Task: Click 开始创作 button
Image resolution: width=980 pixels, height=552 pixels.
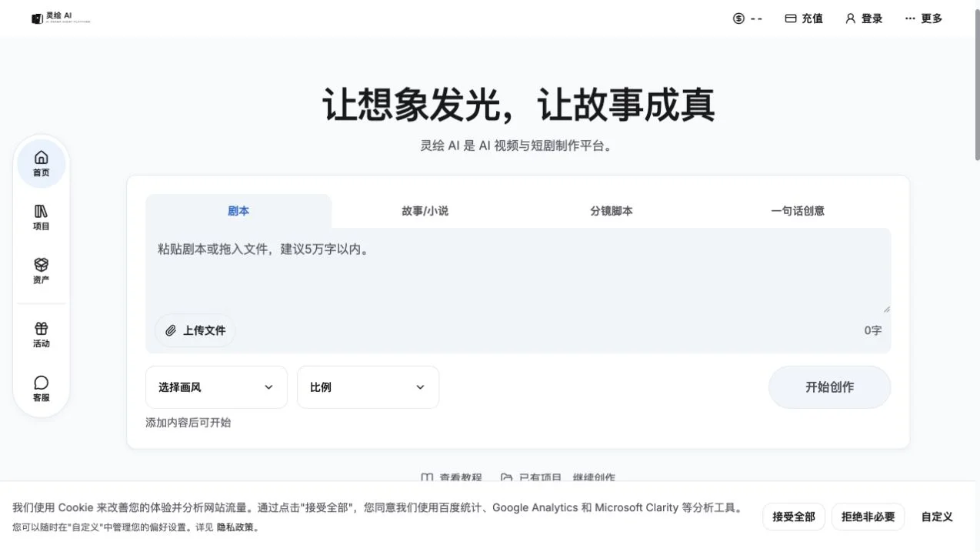Action: pyautogui.click(x=829, y=387)
